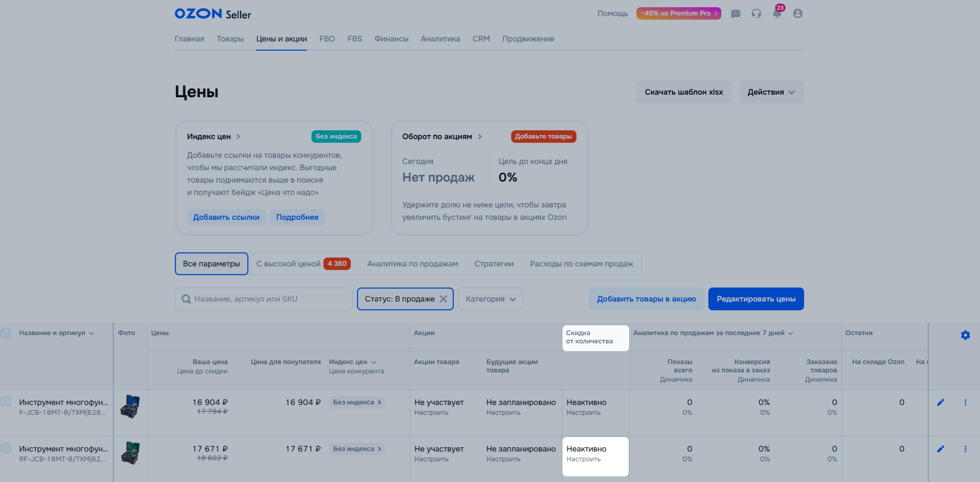Toggle the select-all checkbox in table header
The height and width of the screenshot is (482, 980).
tap(6, 333)
